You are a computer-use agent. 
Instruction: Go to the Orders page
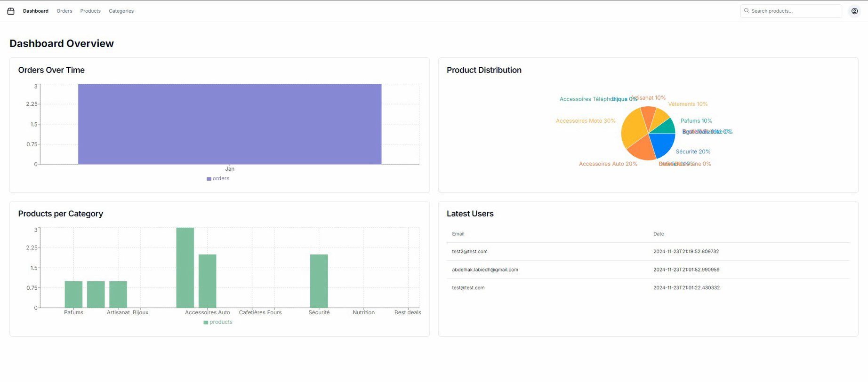pyautogui.click(x=64, y=11)
